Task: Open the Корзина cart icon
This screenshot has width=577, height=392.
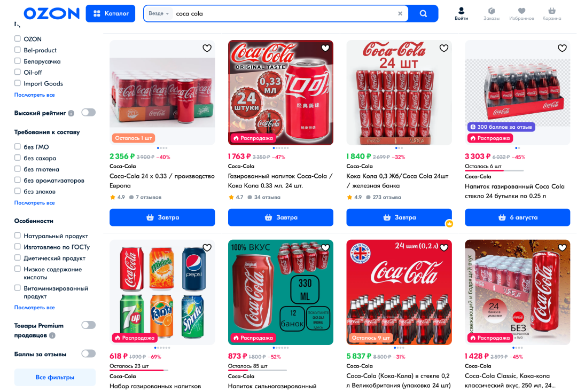Action: 551,14
